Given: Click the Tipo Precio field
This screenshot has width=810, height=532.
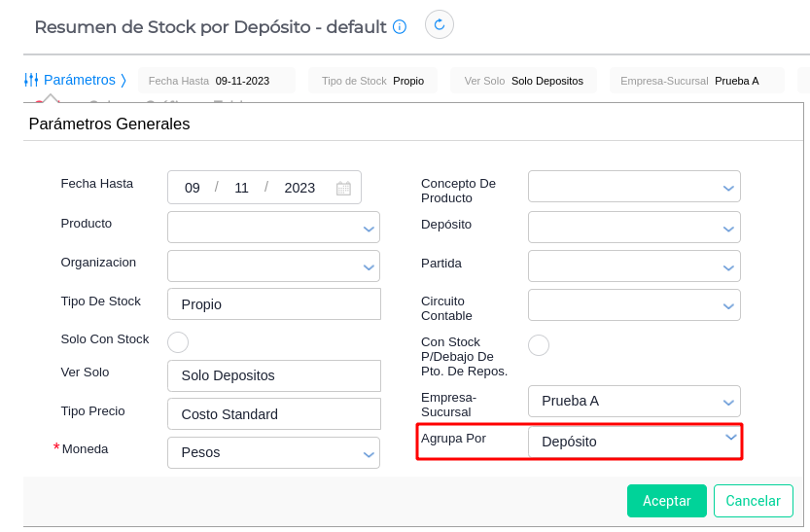Looking at the screenshot, I should click(x=273, y=413).
